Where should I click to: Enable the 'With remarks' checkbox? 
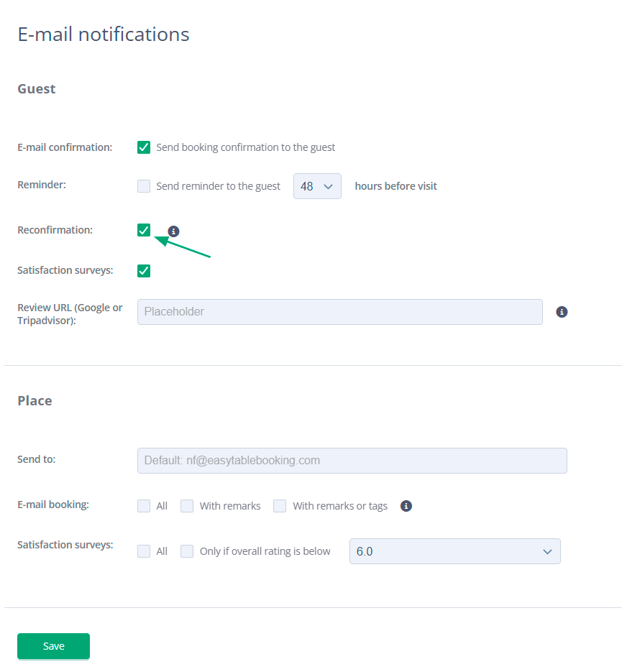tap(186, 506)
